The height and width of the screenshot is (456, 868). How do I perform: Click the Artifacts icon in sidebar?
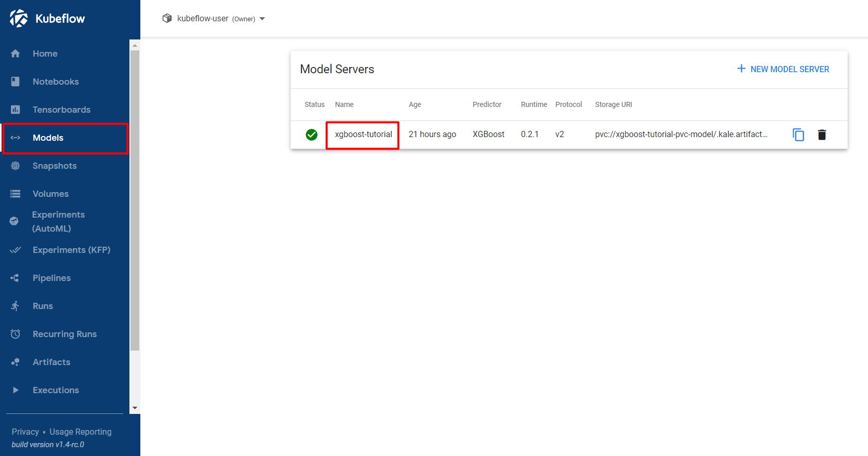click(x=16, y=362)
